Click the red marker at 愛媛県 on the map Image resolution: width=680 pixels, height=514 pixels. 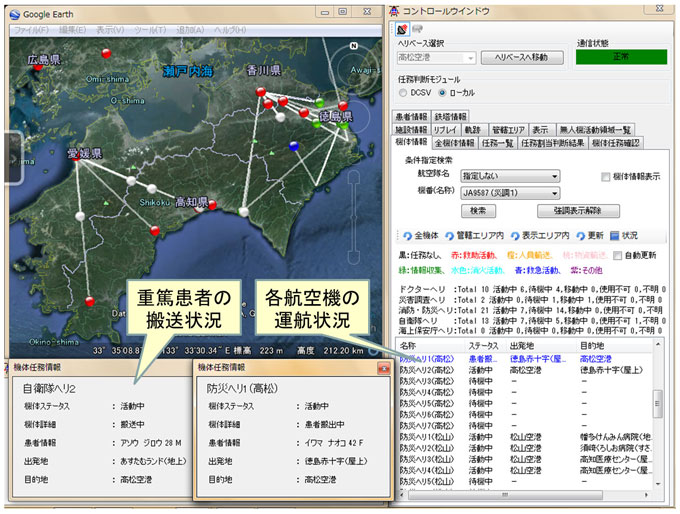point(76,157)
